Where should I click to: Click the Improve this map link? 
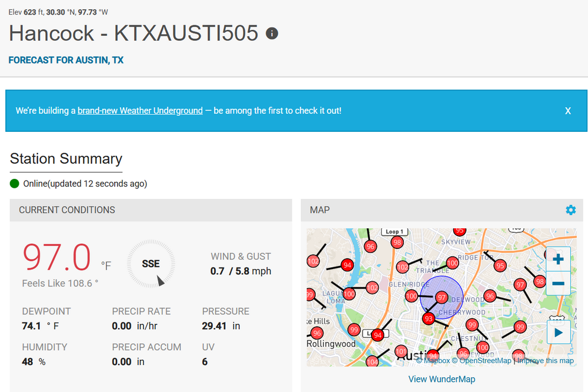[x=546, y=361]
